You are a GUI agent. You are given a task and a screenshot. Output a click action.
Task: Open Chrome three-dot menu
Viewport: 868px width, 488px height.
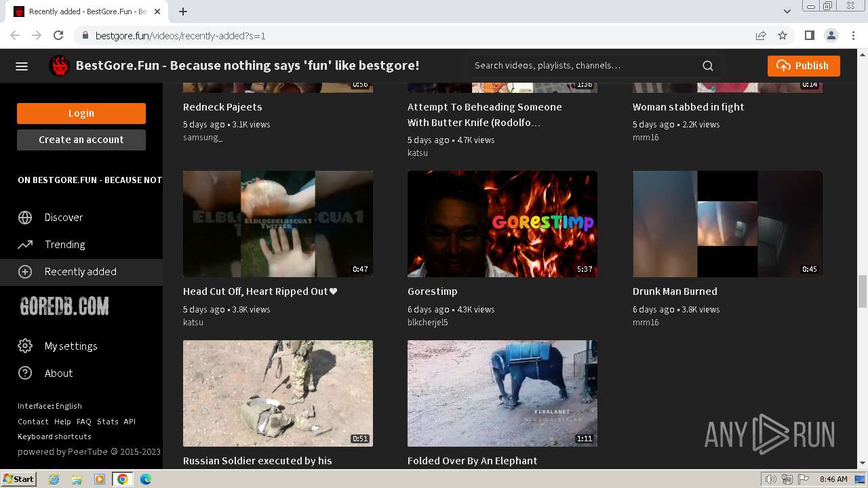(853, 35)
